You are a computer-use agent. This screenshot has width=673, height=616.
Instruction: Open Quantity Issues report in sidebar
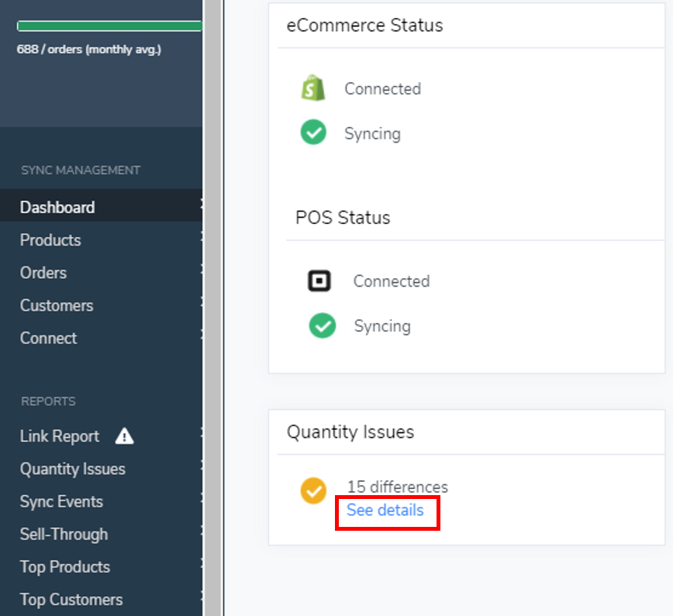pos(72,469)
